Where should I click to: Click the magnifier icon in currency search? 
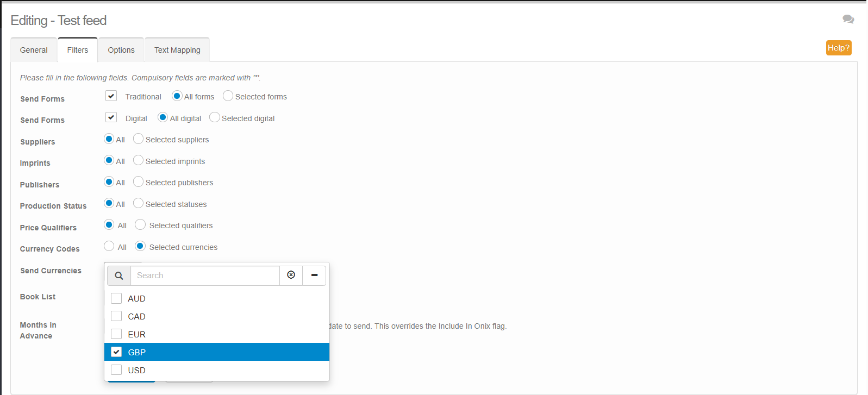point(119,275)
